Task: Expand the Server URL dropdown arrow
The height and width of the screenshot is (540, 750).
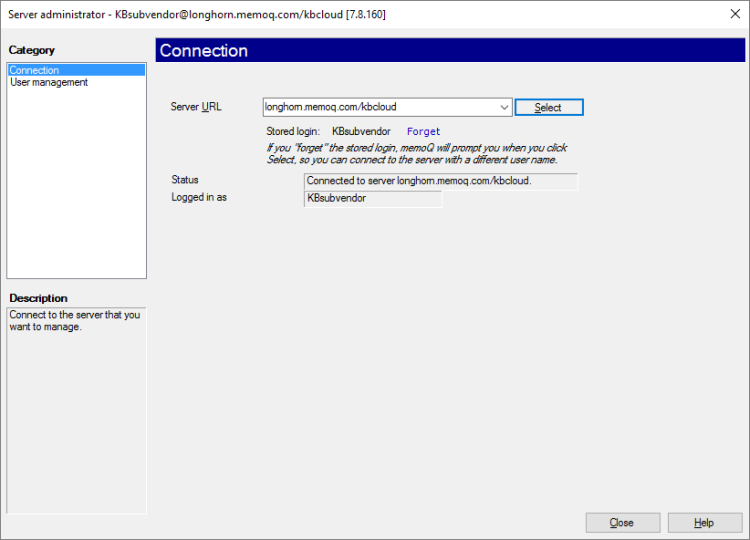Action: 503,107
